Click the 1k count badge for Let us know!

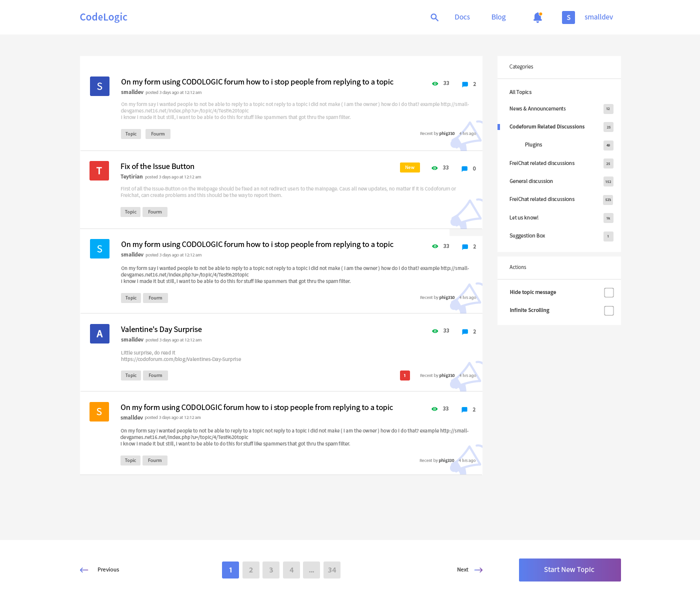pyautogui.click(x=608, y=218)
